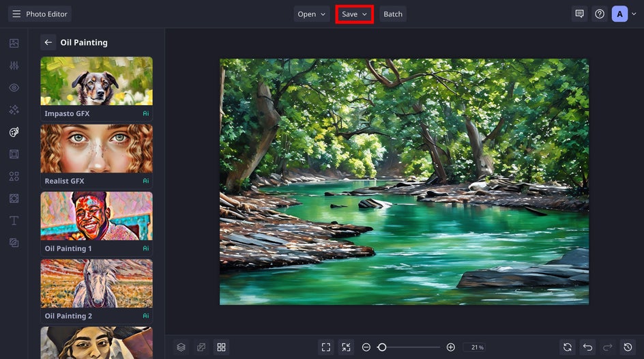
Task: Open the Open dropdown menu
Action: [311, 14]
